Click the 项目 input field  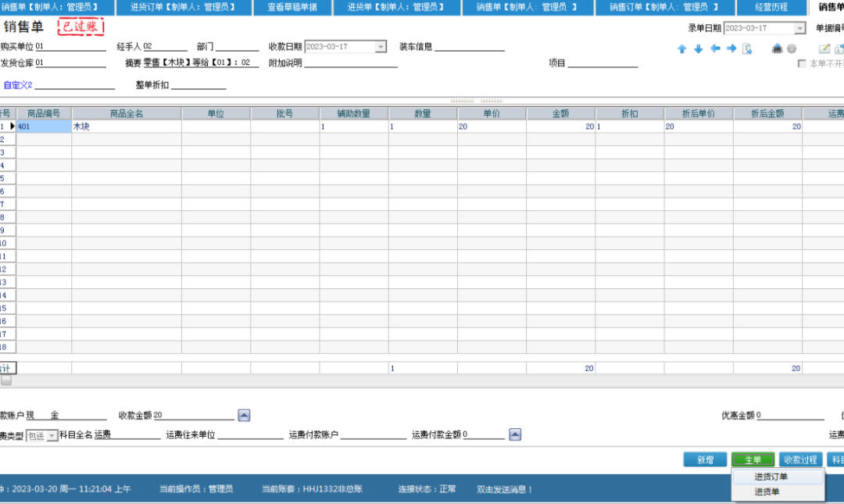pos(603,63)
